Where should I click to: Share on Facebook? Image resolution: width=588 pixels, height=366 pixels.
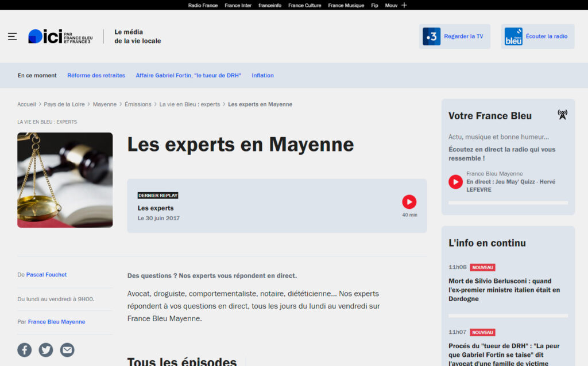coord(24,350)
